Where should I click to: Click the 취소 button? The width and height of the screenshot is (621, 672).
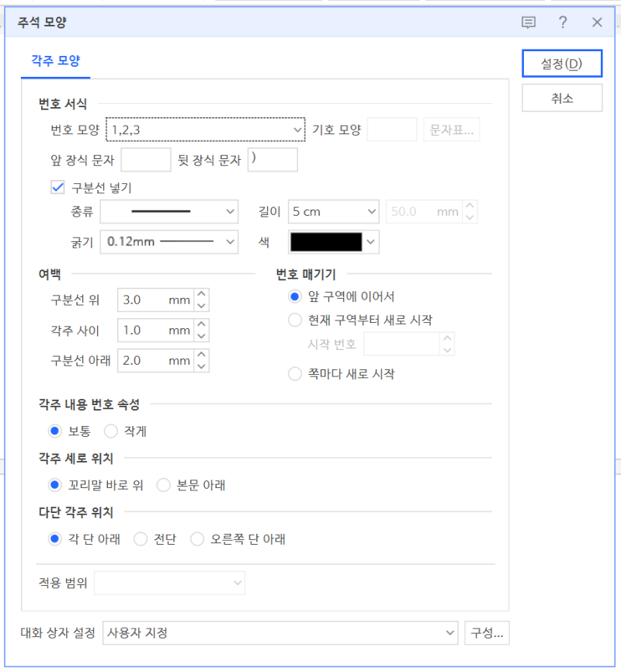(x=562, y=98)
